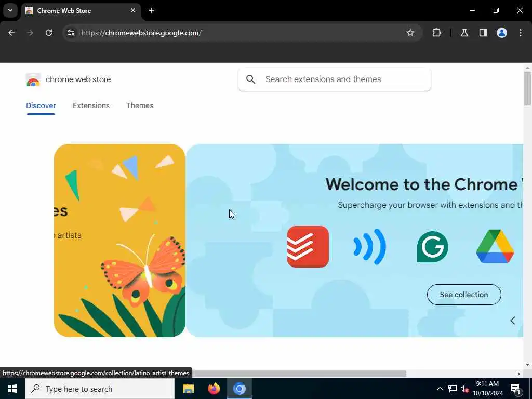
Task: Click the Chrome taskbar icon
Action: click(x=239, y=389)
